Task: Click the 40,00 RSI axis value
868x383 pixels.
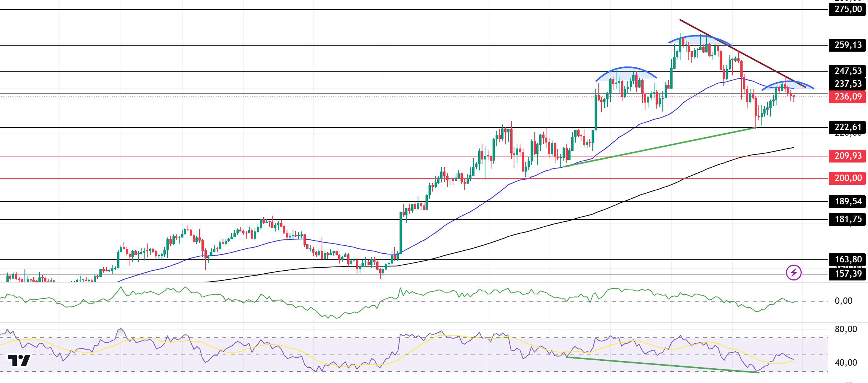Action: 845,363
